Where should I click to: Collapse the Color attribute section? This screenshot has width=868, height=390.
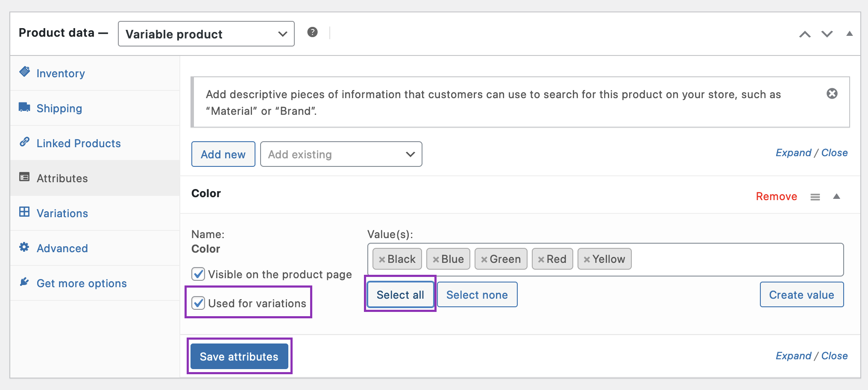pos(836,197)
